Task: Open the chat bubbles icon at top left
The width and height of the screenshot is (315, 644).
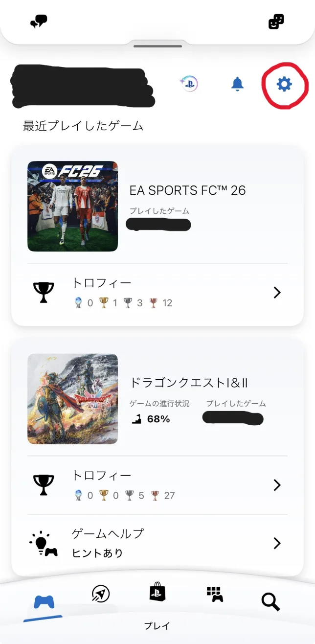Action: point(39,21)
